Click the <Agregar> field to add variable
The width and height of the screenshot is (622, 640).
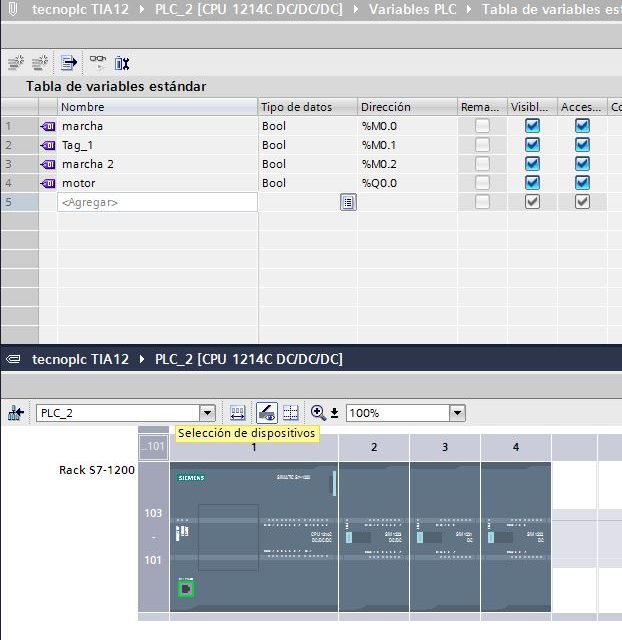[155, 202]
